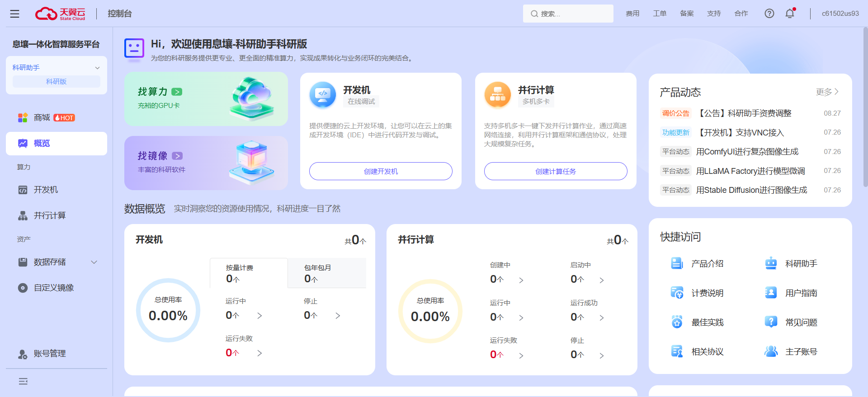This screenshot has width=868, height=397.
Task: Select the 概览 sidebar item
Action: tap(57, 144)
